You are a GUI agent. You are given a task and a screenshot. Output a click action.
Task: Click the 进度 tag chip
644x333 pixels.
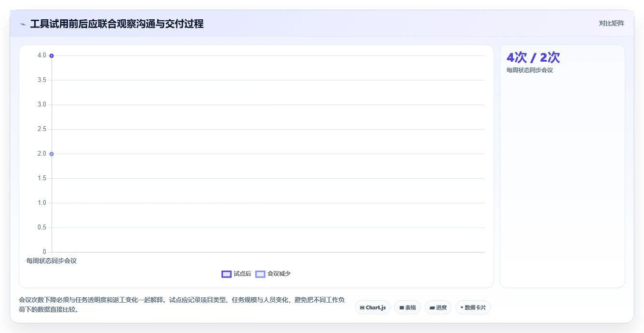pos(438,307)
